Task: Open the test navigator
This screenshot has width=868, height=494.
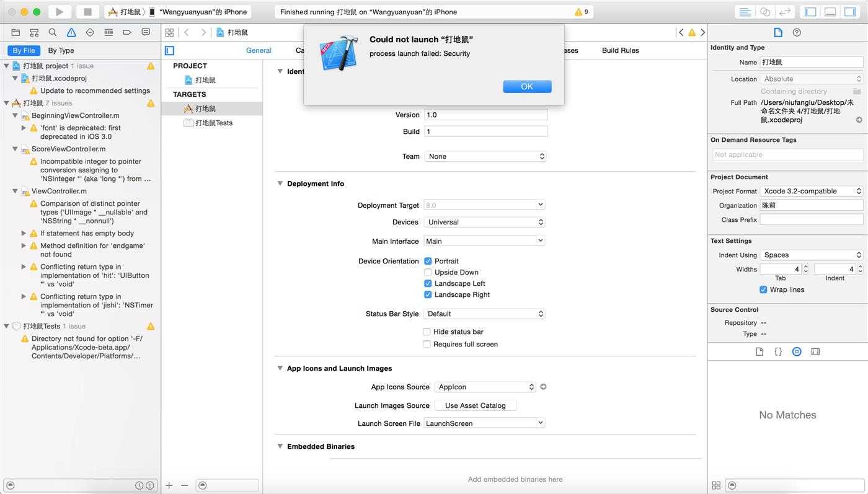Action: [90, 32]
